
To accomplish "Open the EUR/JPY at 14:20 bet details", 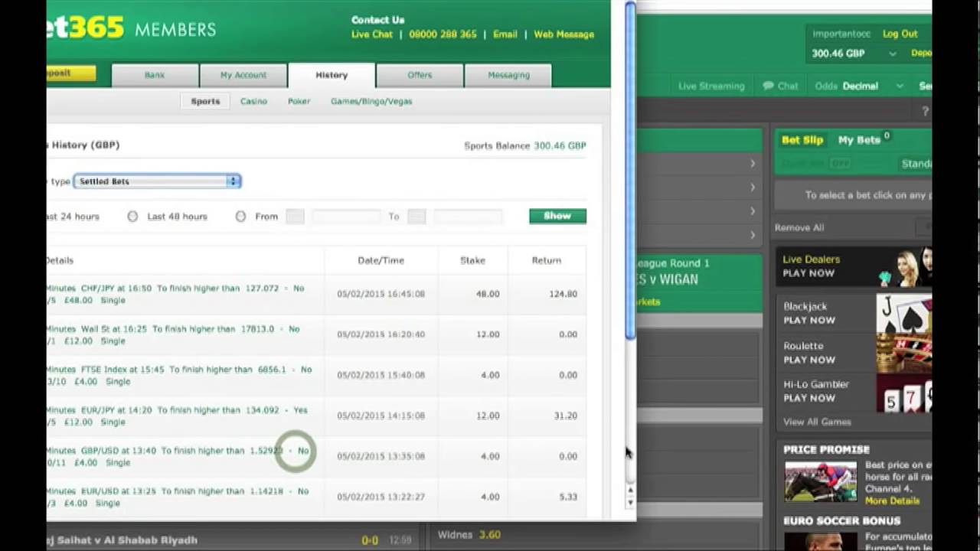I will click(176, 416).
